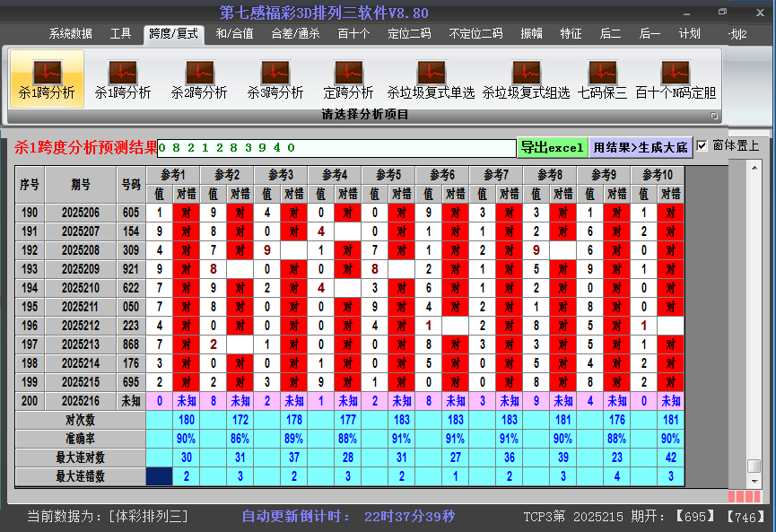Open the 杀3跨分析 analysis icon

[275, 79]
